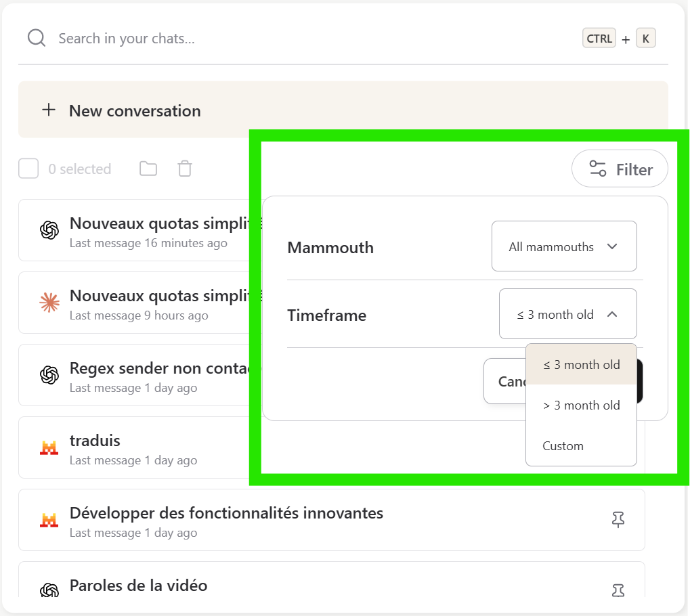Open the Filter panel
The height and width of the screenshot is (616, 690).
coord(619,169)
